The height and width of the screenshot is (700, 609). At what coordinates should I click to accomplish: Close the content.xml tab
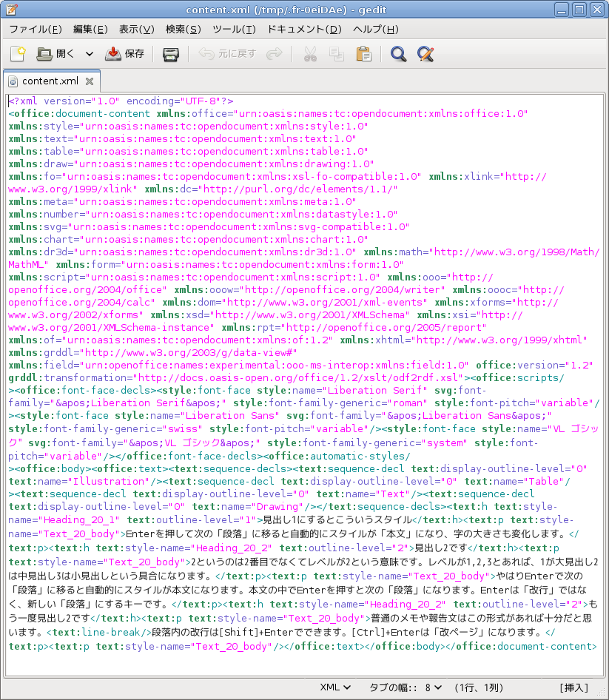(x=90, y=81)
